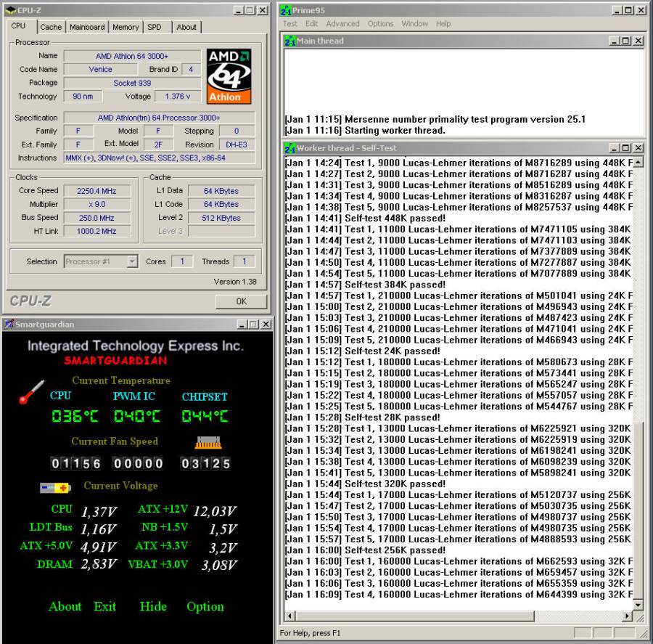Click the AMD Athlon 64 logo
Viewport: 653px width, 644px height.
click(x=229, y=76)
